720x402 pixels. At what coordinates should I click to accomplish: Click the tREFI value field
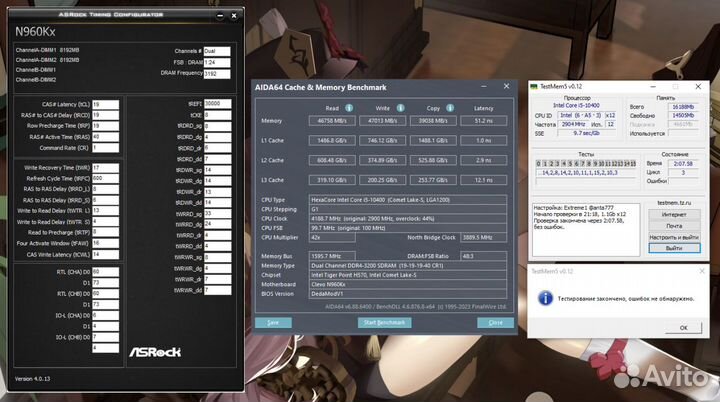tap(217, 103)
